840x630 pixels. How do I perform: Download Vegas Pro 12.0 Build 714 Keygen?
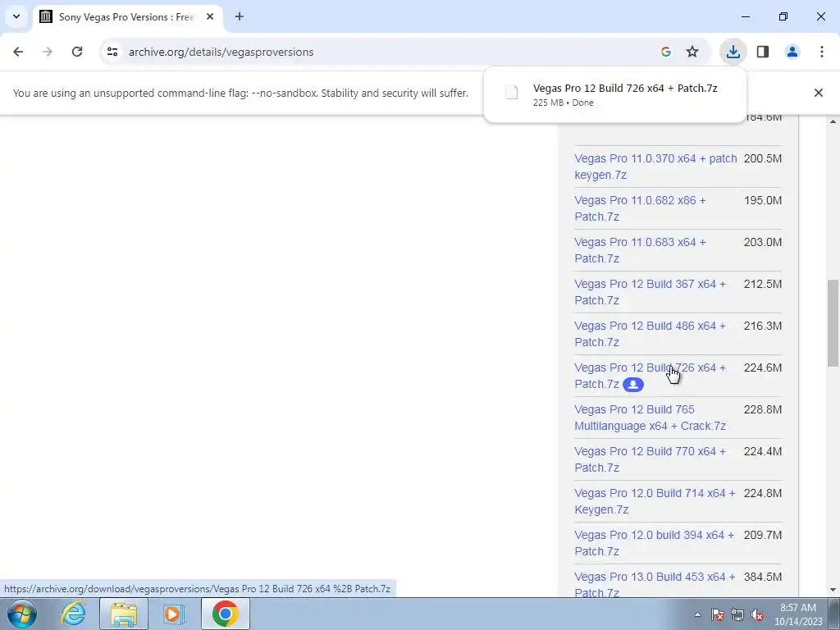pos(655,501)
